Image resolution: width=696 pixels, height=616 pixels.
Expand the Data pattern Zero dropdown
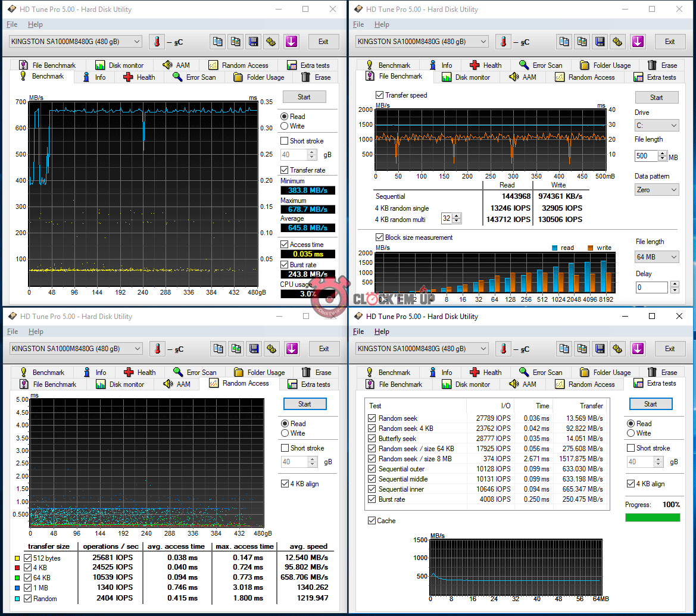tap(657, 190)
